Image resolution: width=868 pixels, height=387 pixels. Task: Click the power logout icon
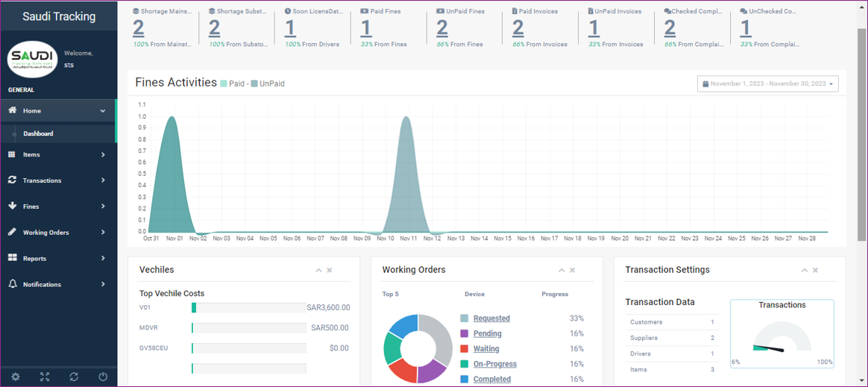tap(103, 377)
